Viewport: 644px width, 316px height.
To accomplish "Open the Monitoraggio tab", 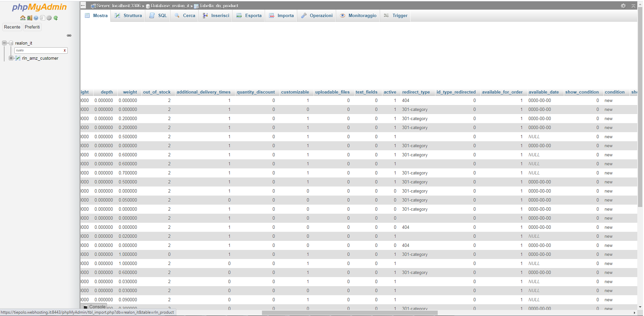I will coord(358,15).
